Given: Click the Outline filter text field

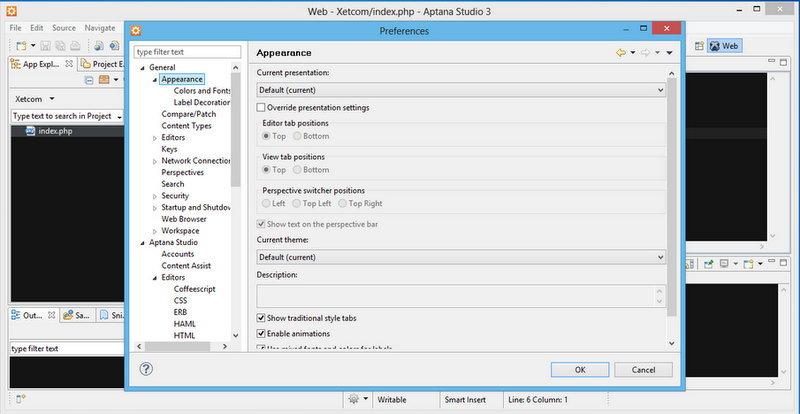Looking at the screenshot, I should (x=66, y=349).
